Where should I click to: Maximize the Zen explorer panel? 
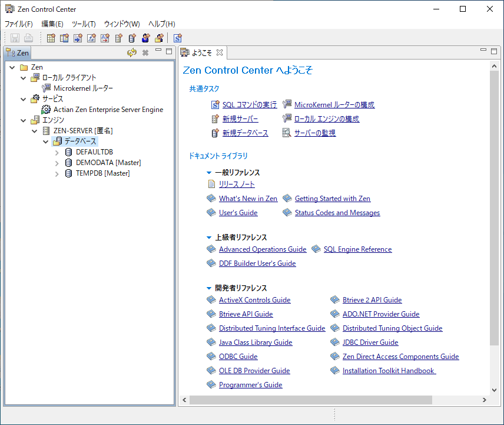click(x=169, y=52)
